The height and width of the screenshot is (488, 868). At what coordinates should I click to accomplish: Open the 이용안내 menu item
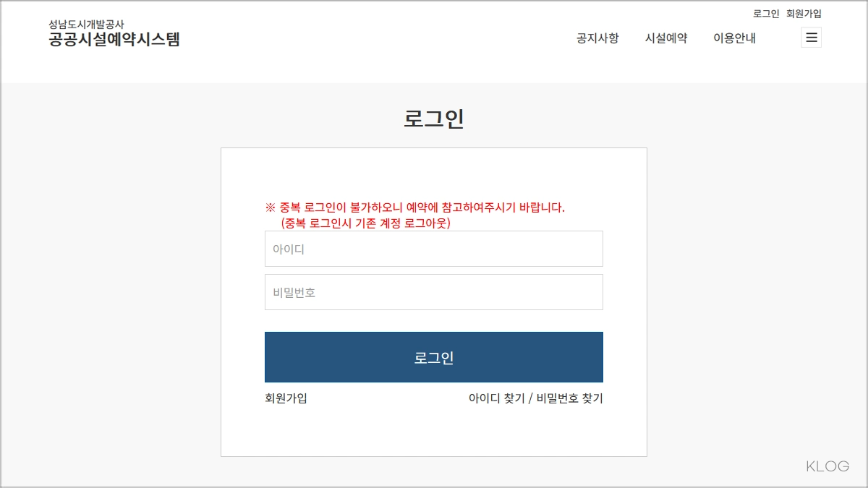pos(735,38)
